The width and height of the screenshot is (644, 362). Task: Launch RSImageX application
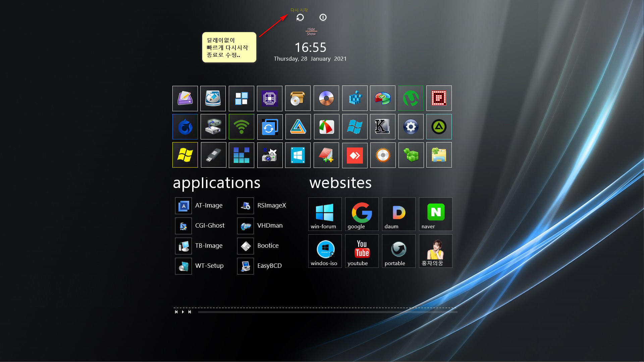point(262,205)
